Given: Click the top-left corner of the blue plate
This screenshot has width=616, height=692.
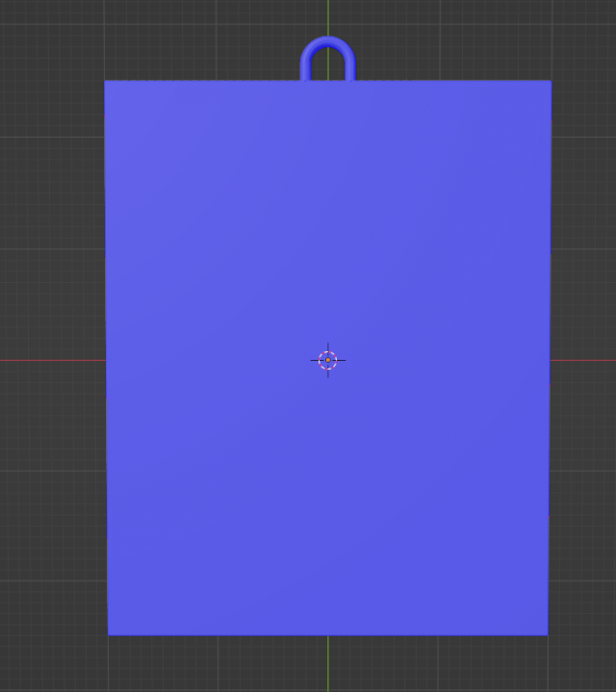Looking at the screenshot, I should (107, 83).
